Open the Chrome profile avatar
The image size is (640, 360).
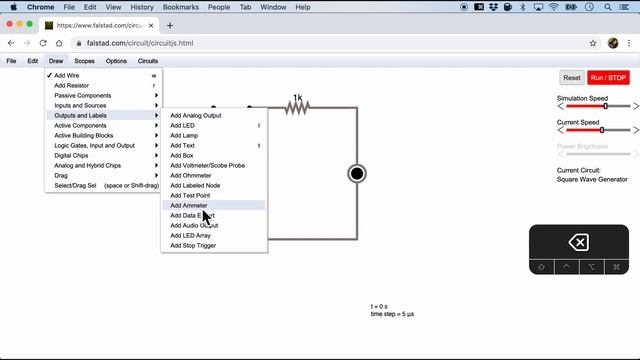(613, 43)
